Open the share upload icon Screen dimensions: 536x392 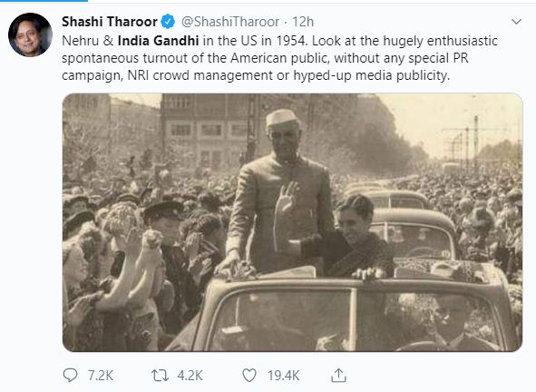coord(338,375)
